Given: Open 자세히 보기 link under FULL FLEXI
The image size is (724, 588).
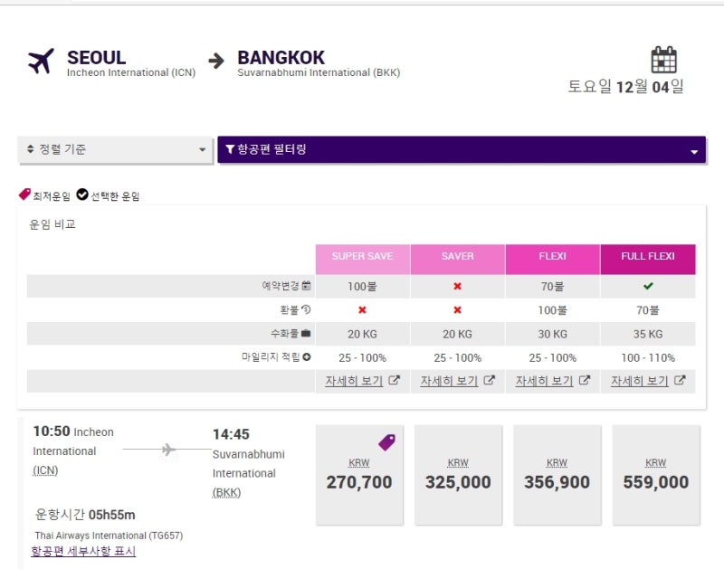Looking at the screenshot, I should coord(640,381).
